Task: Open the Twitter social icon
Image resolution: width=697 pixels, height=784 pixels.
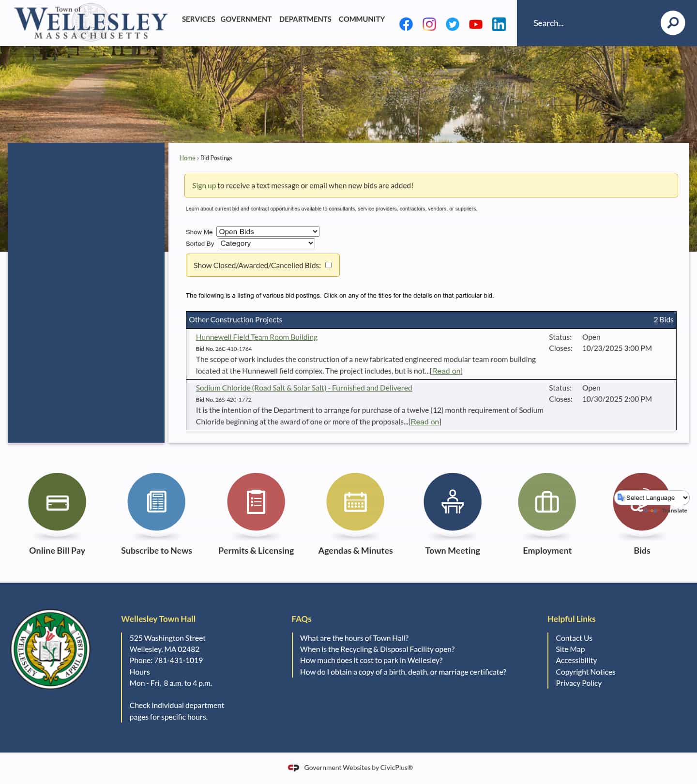Action: [x=453, y=24]
